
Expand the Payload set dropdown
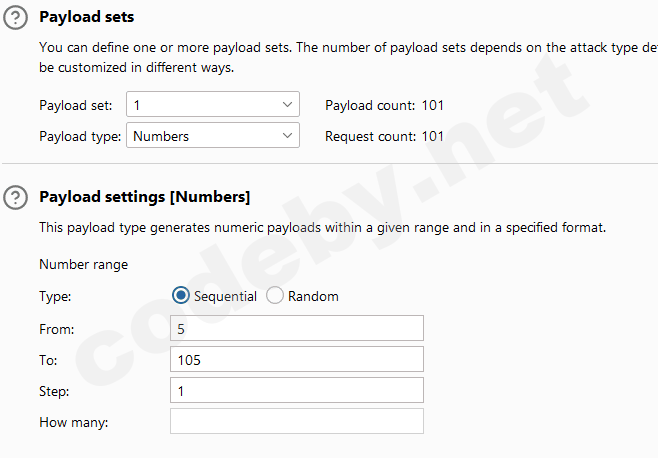pyautogui.click(x=212, y=105)
